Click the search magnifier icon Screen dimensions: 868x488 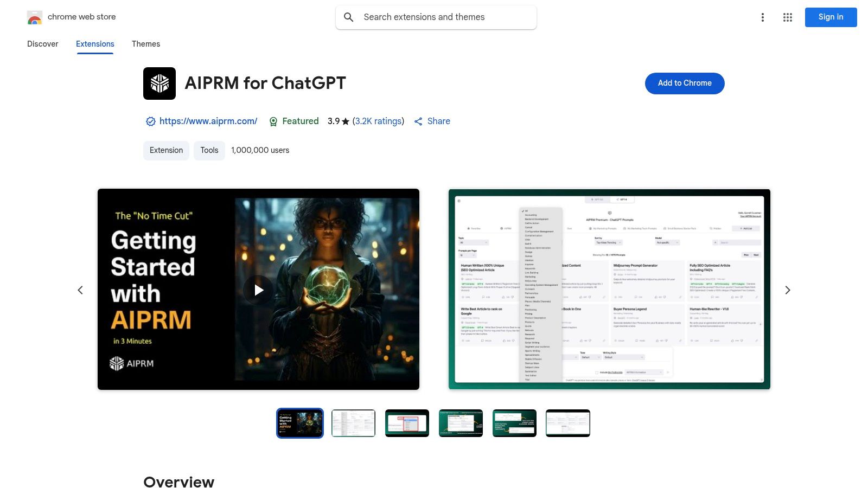click(349, 17)
